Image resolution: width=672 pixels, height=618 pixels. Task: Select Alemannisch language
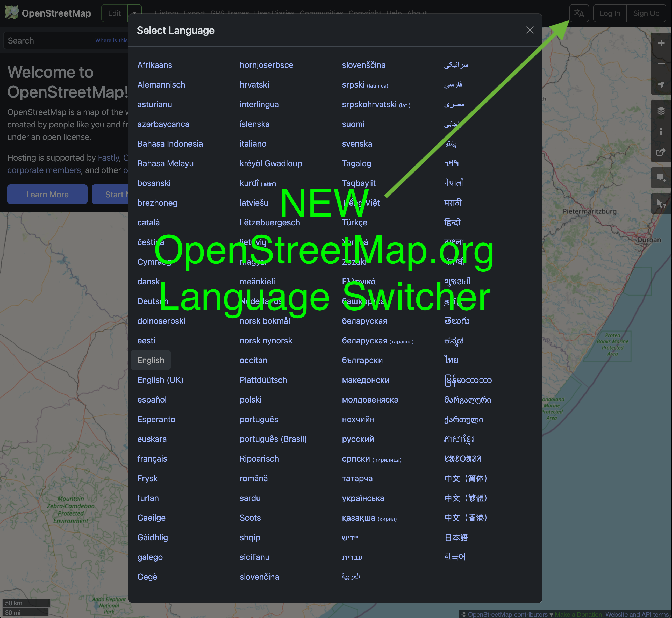tap(161, 85)
